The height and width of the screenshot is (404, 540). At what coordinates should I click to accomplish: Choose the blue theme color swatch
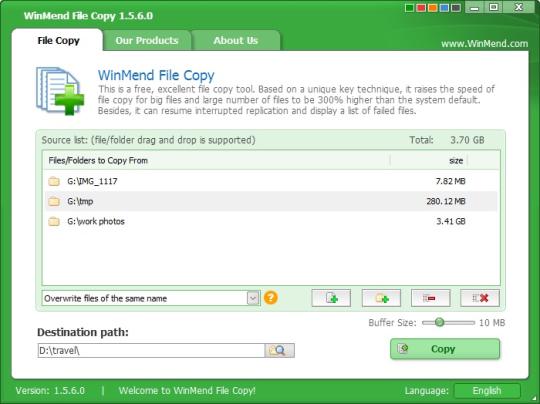[x=445, y=8]
